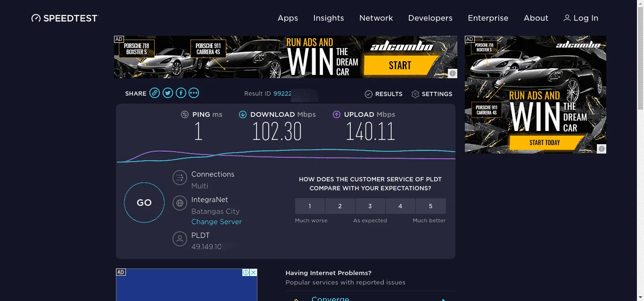Click IntegraNet server name

(210, 200)
